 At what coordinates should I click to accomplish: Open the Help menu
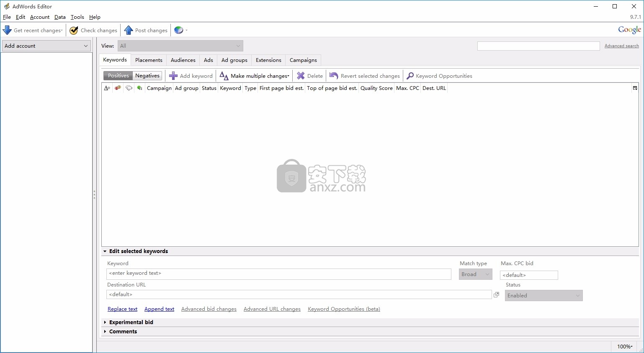[x=95, y=17]
